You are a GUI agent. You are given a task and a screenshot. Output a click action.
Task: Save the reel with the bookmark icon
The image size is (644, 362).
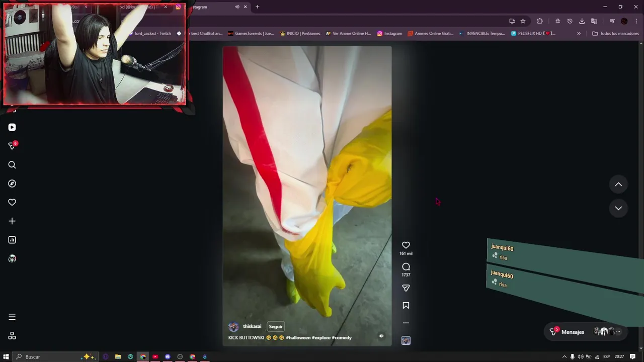tap(406, 305)
